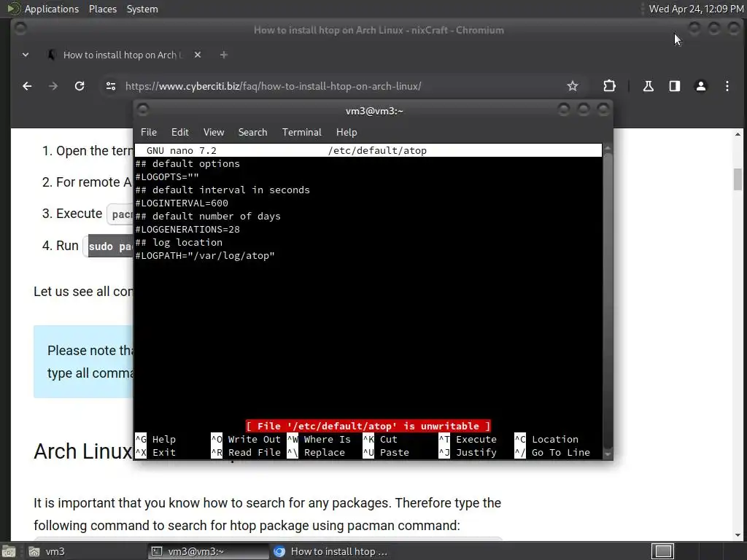
Task: Click the '## log location' comment line
Action: 179,242
